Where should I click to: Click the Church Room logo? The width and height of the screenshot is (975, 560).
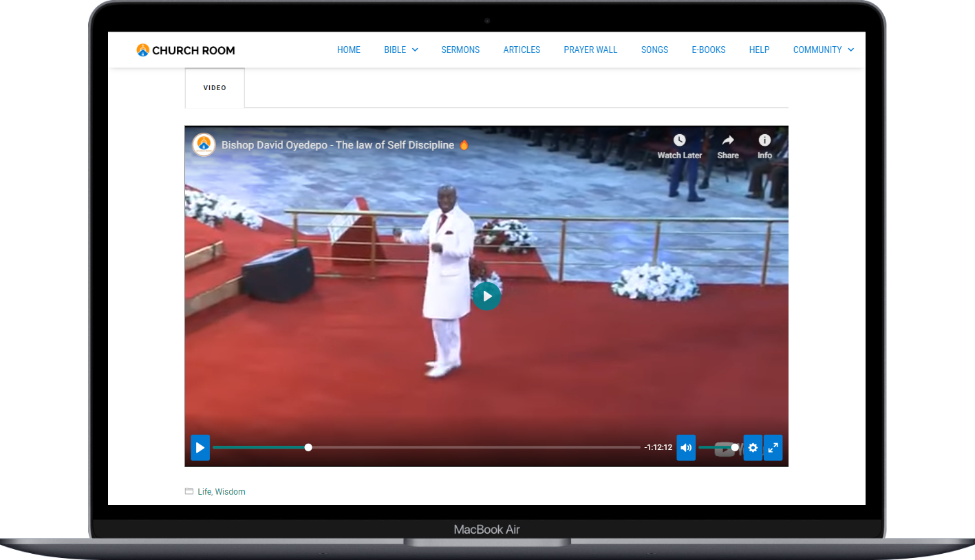(x=186, y=50)
